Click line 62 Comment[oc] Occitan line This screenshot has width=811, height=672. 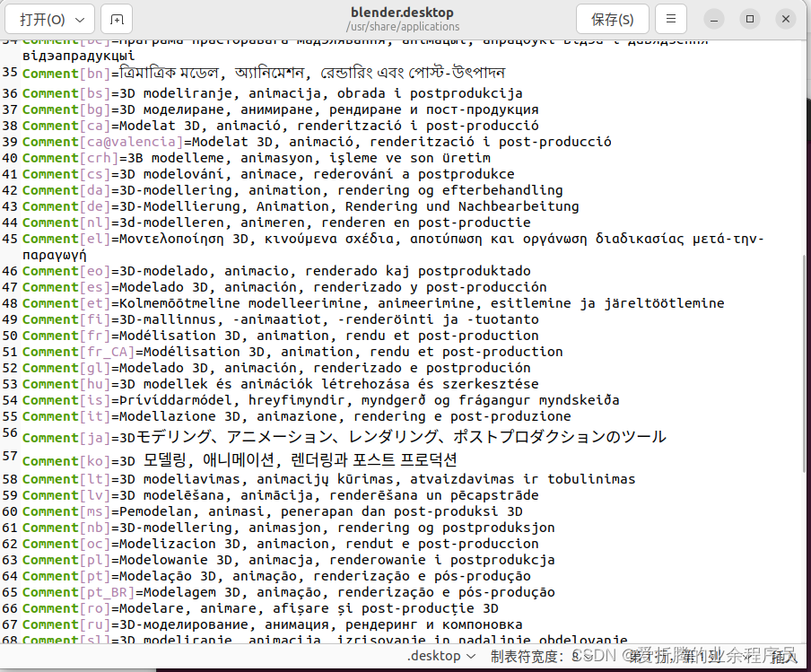tap(280, 544)
